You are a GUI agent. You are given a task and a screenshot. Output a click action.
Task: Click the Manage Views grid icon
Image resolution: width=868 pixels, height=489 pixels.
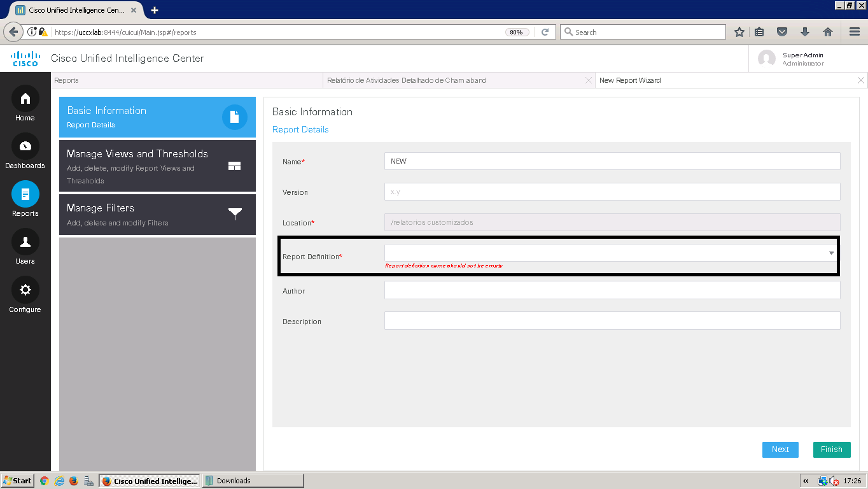click(234, 166)
